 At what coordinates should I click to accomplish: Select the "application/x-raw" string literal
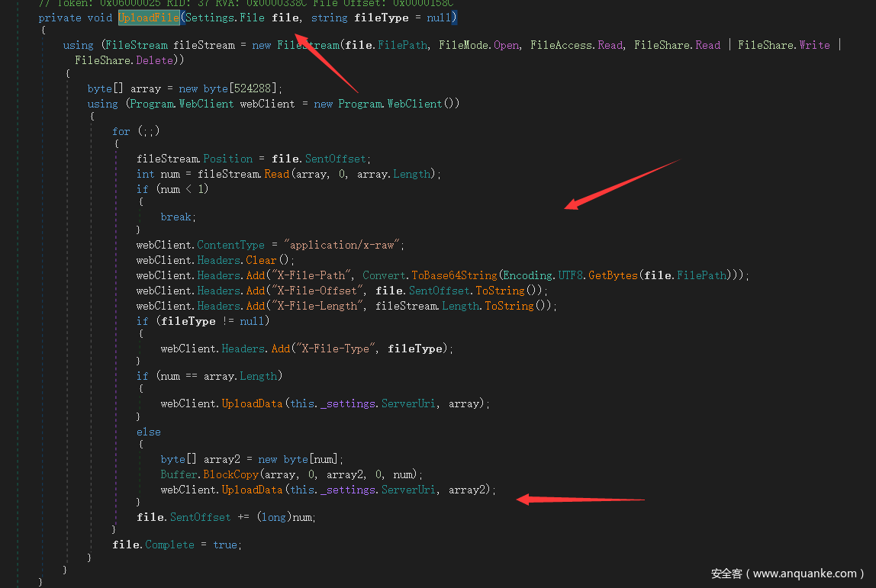343,245
